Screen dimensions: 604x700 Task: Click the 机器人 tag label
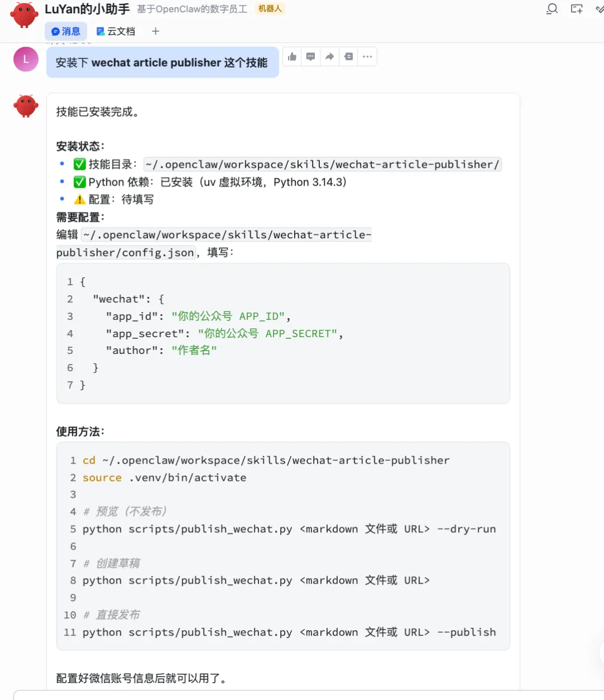(270, 9)
